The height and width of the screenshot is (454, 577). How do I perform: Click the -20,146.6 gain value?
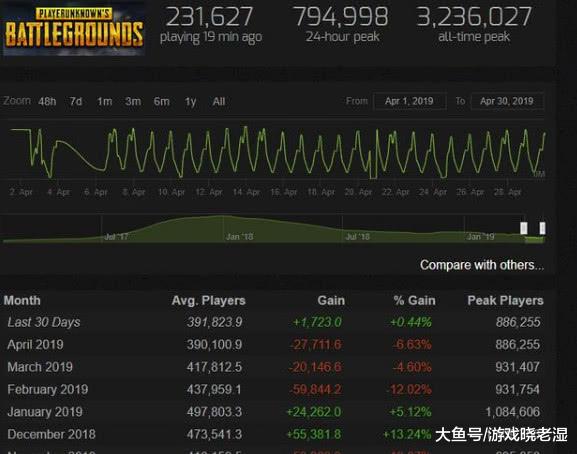click(315, 367)
